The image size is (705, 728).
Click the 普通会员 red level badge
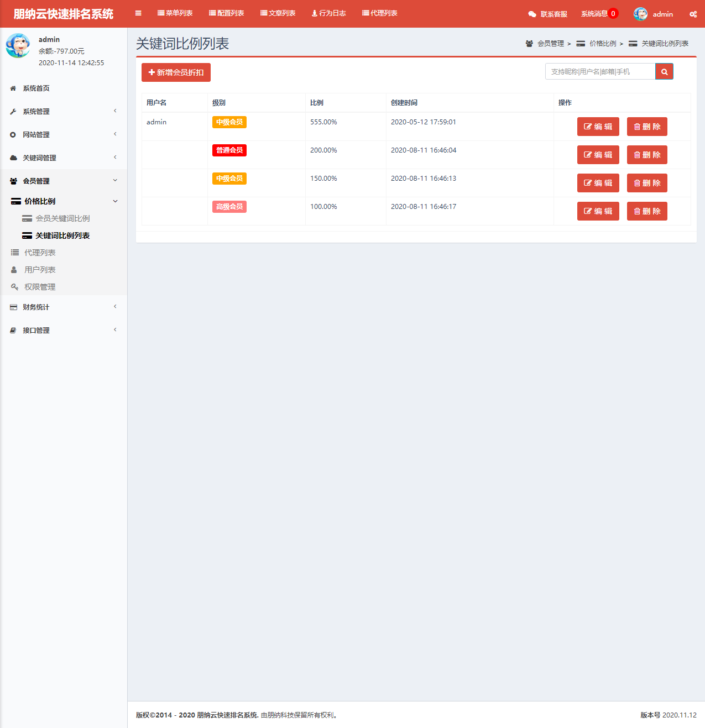click(229, 150)
